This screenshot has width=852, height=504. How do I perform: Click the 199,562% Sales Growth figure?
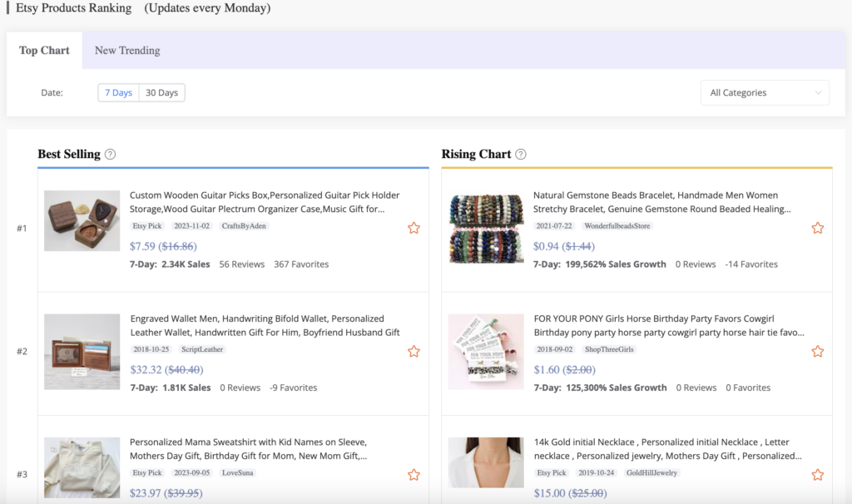[x=616, y=264]
